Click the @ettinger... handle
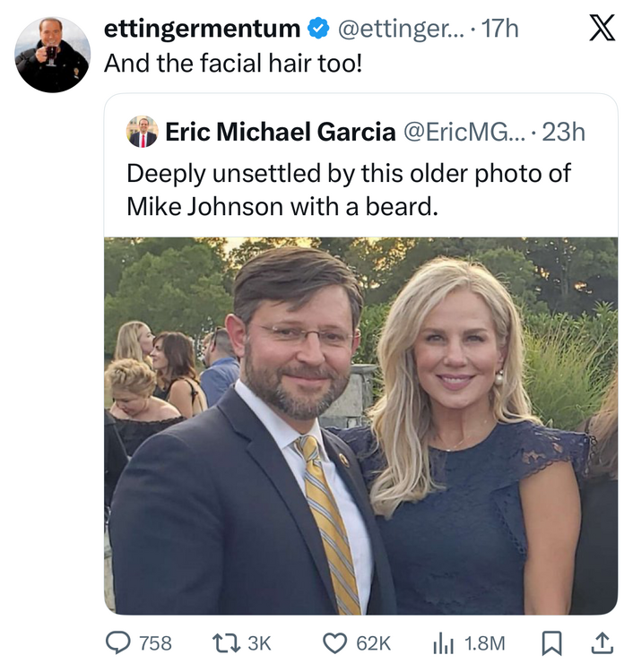The image size is (633, 672). tap(401, 29)
